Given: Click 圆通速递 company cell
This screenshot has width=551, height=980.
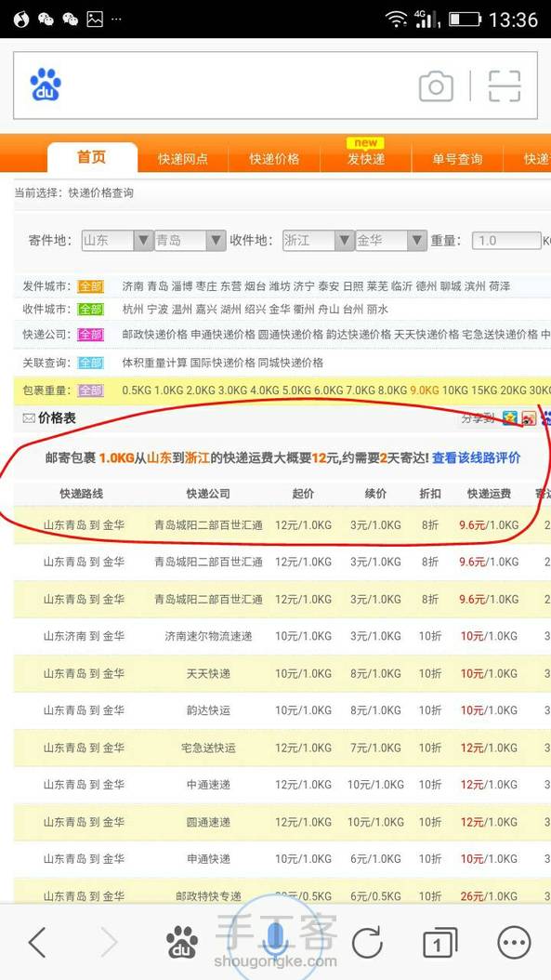Looking at the screenshot, I should 209,822.
